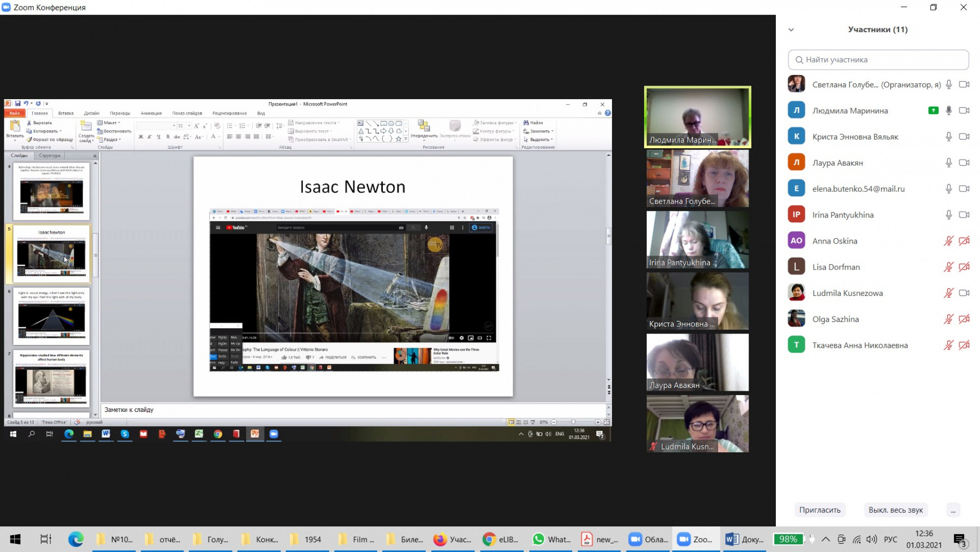Select the Irina Pantyukhina video thumbnail
980x552 pixels.
coord(697,240)
